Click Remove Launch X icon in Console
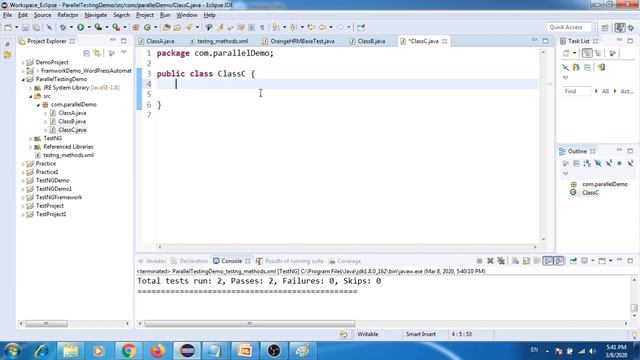 (490, 261)
